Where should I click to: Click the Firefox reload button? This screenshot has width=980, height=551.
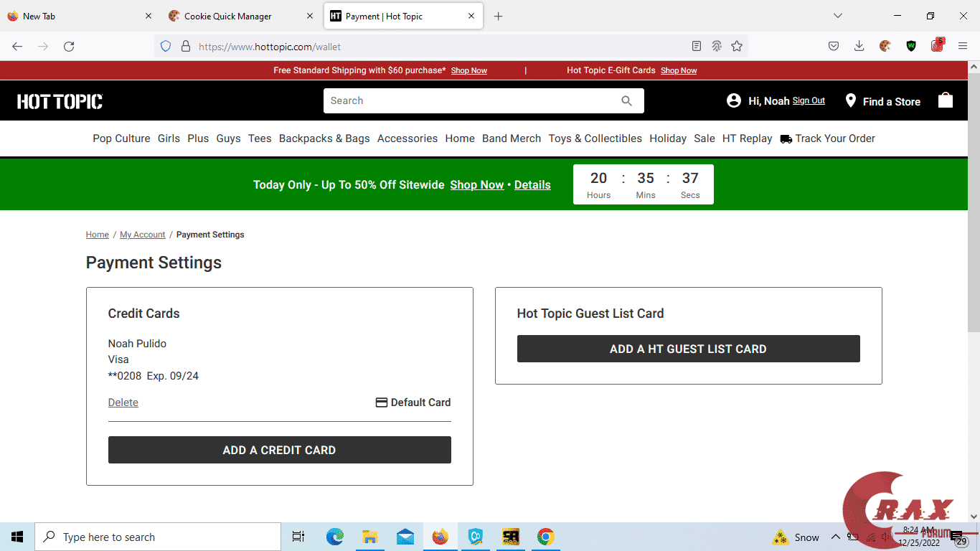[x=69, y=47]
